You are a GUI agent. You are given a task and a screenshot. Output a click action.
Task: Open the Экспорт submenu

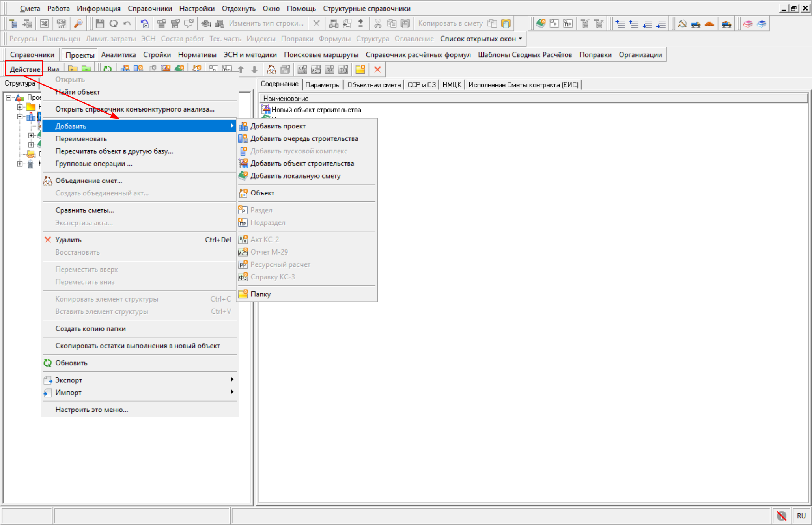[x=140, y=380]
